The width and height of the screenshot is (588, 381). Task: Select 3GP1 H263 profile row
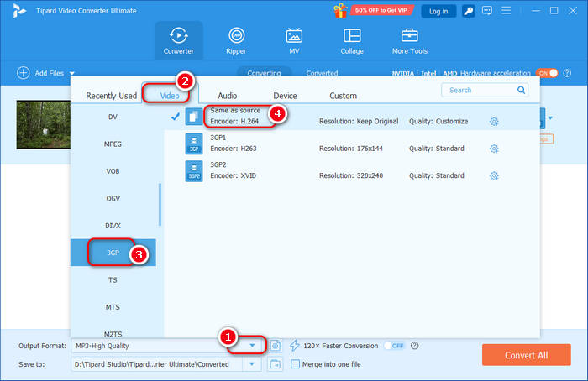click(352, 144)
